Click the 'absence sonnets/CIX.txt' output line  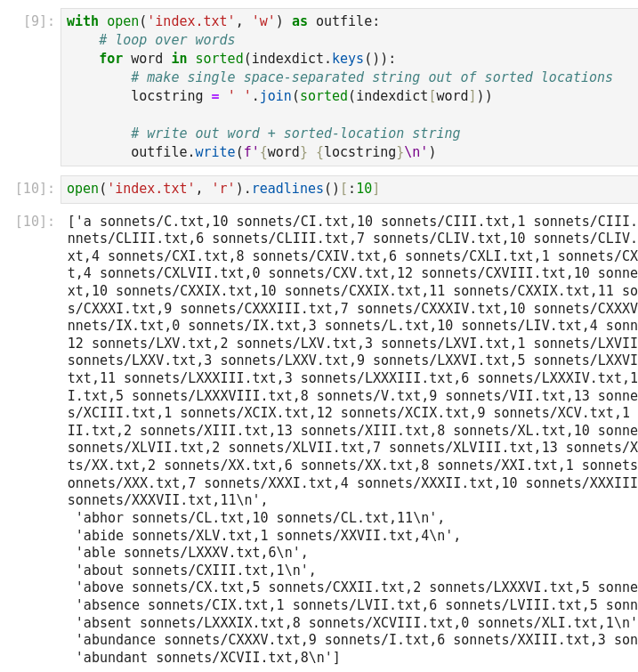356,605
